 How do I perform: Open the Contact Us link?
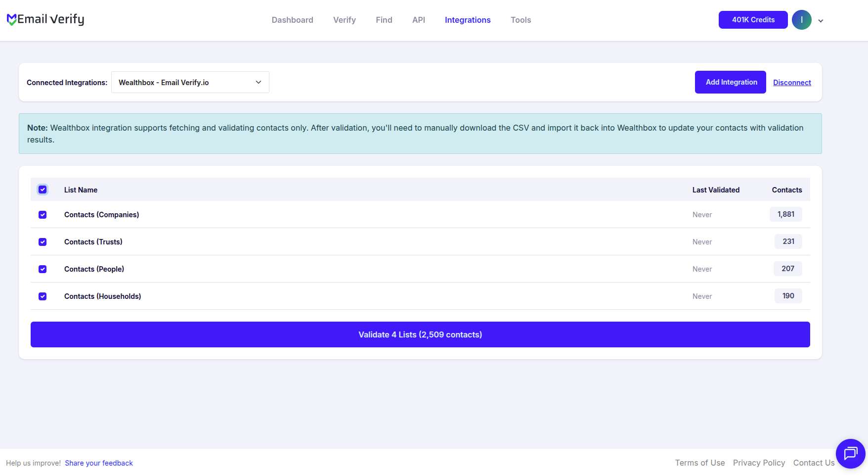pyautogui.click(x=814, y=463)
